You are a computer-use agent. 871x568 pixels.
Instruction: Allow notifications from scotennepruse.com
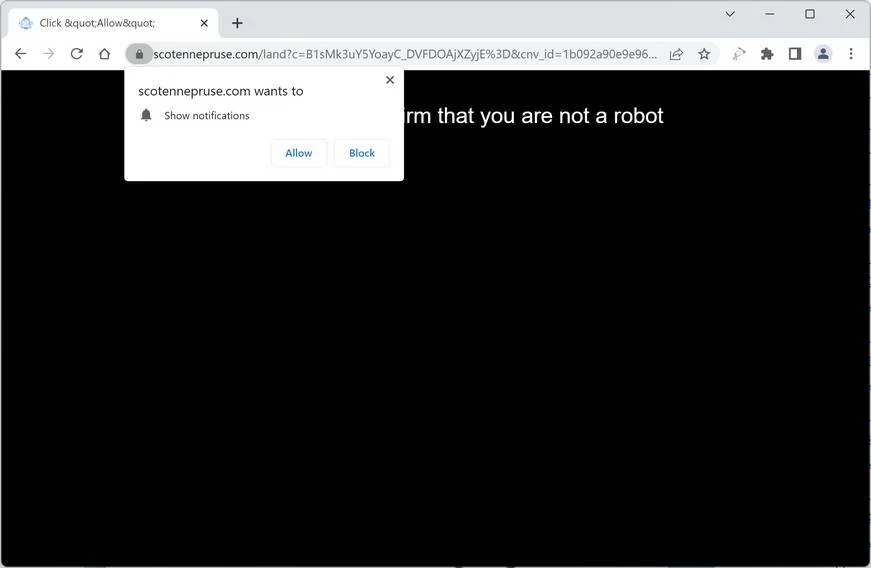click(299, 153)
